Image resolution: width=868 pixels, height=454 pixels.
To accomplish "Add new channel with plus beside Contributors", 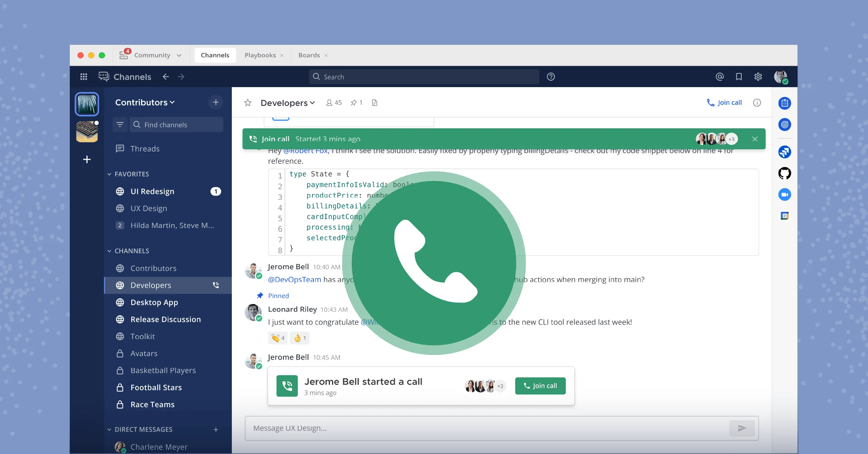I will coord(216,102).
